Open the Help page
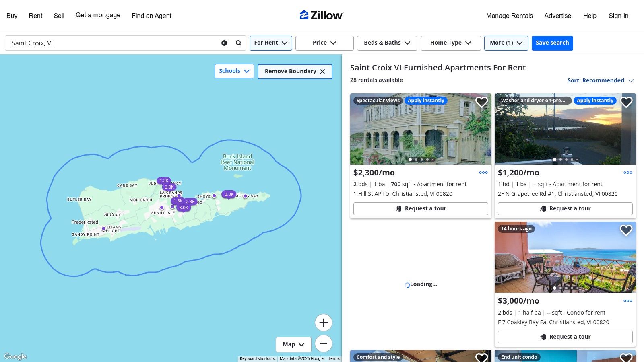The image size is (644, 362). point(590,16)
